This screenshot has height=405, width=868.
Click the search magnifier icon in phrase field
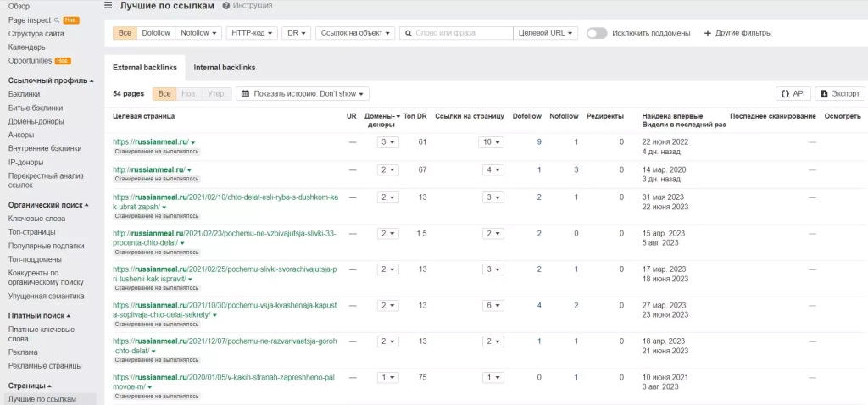409,33
